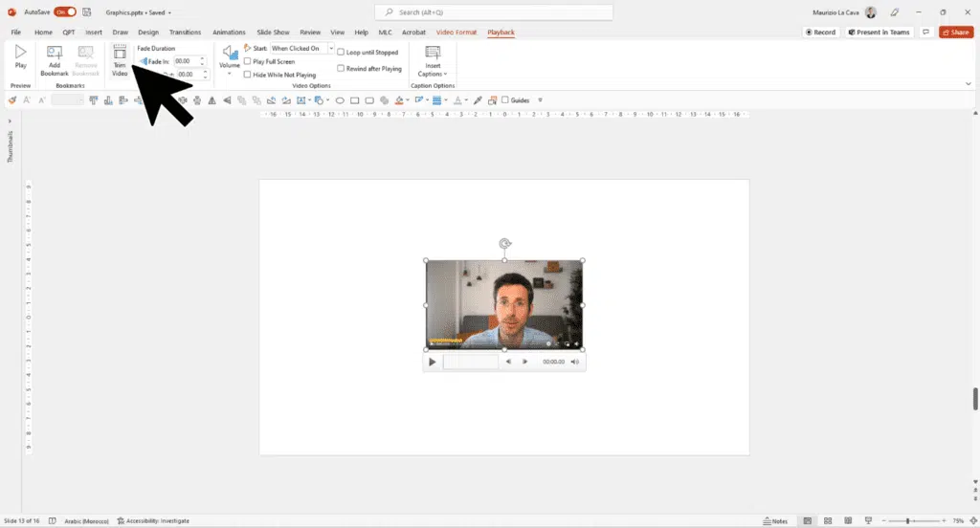
Task: Turn off the AutoSave toggle
Action: click(x=65, y=12)
